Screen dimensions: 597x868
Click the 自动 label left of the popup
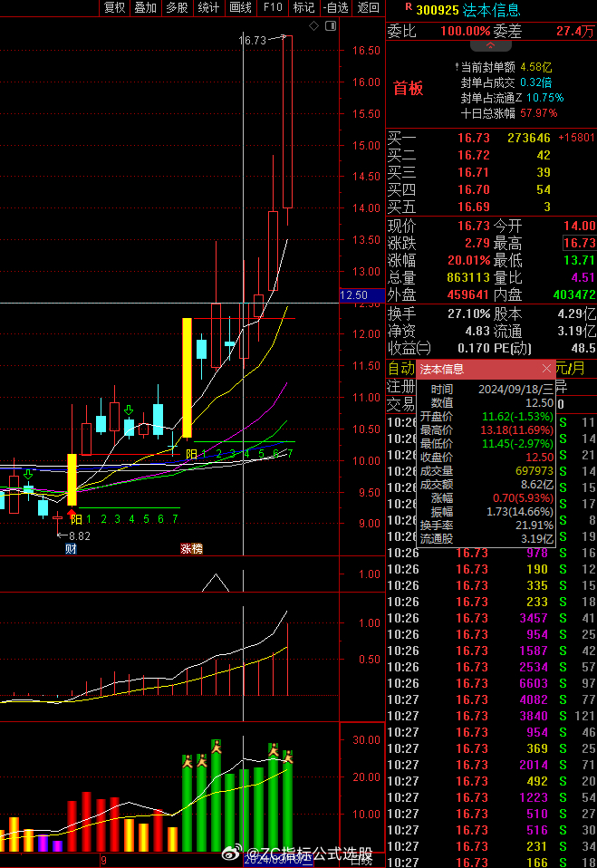point(401,368)
